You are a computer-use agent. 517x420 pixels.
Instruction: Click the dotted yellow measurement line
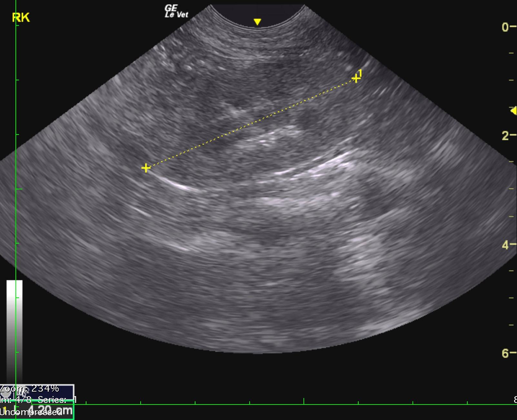click(x=251, y=123)
